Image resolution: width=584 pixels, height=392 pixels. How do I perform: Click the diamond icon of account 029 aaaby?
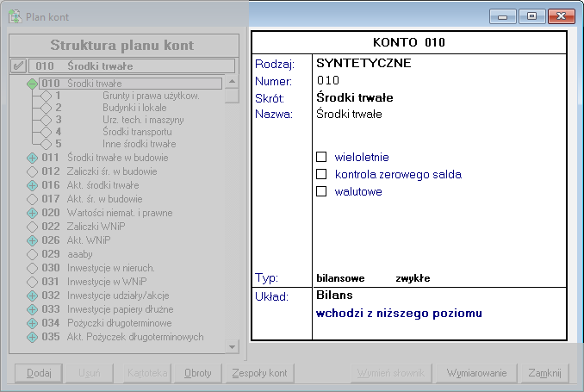point(33,254)
